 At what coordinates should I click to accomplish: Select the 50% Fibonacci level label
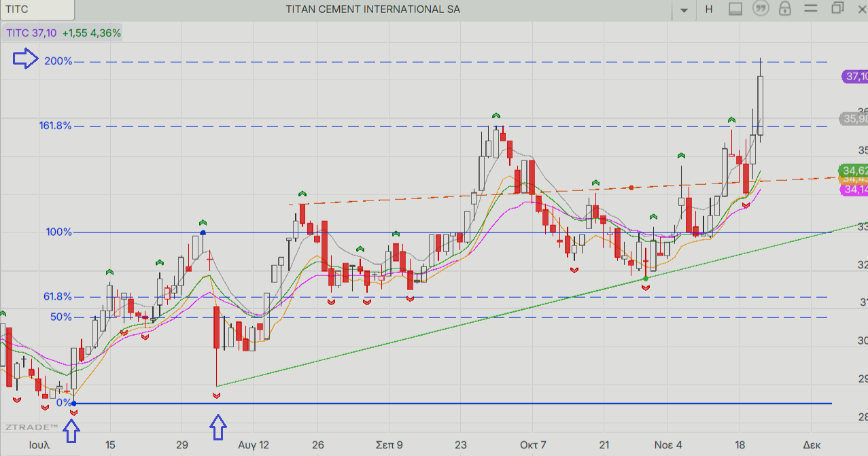point(61,317)
